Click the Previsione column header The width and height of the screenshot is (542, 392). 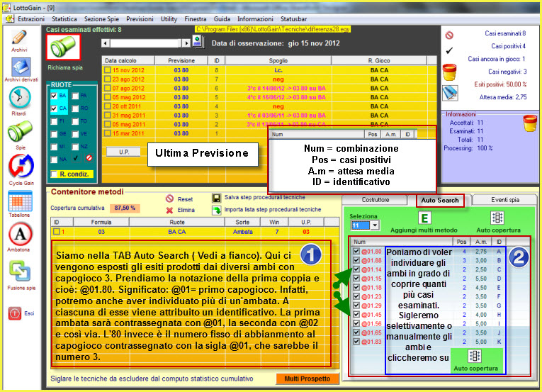[181, 60]
